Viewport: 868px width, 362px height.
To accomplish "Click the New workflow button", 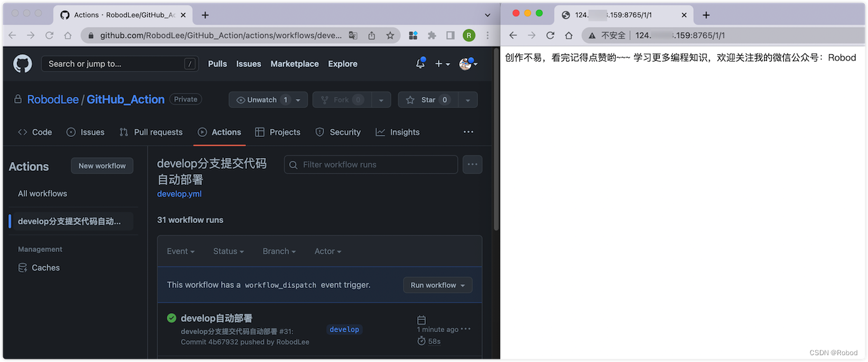I will pos(102,165).
